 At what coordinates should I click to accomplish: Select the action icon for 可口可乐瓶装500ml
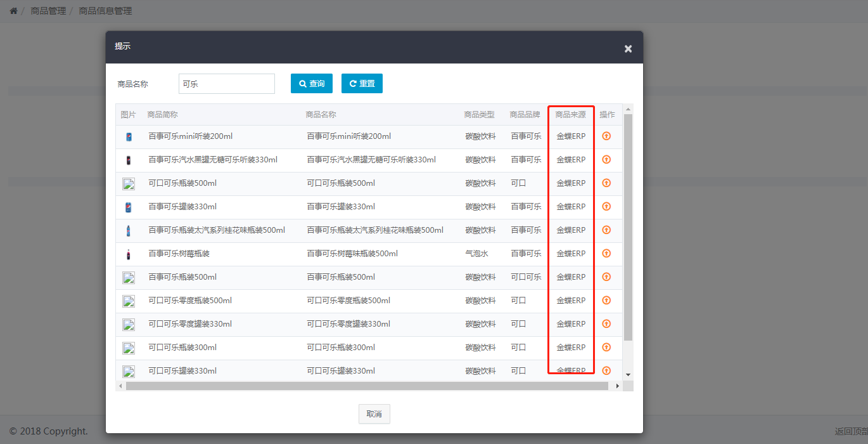coord(606,183)
